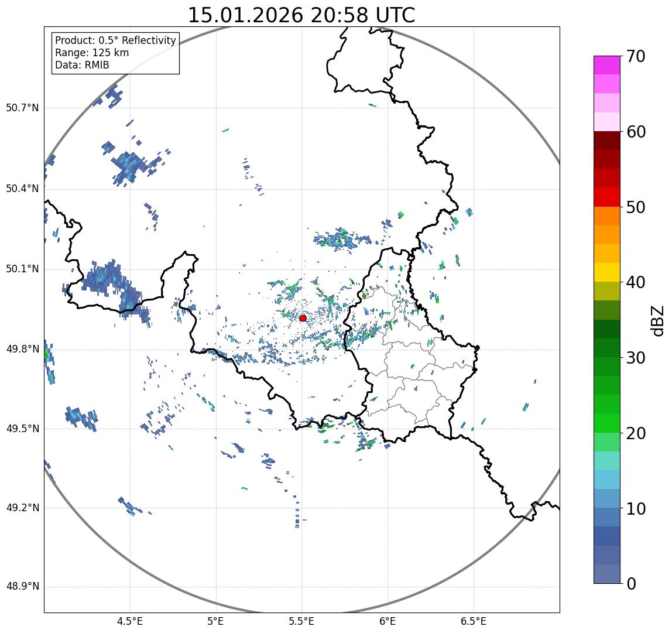672x633 pixels.
Task: Click the 49.2°N latitude label
Action: coord(22,508)
